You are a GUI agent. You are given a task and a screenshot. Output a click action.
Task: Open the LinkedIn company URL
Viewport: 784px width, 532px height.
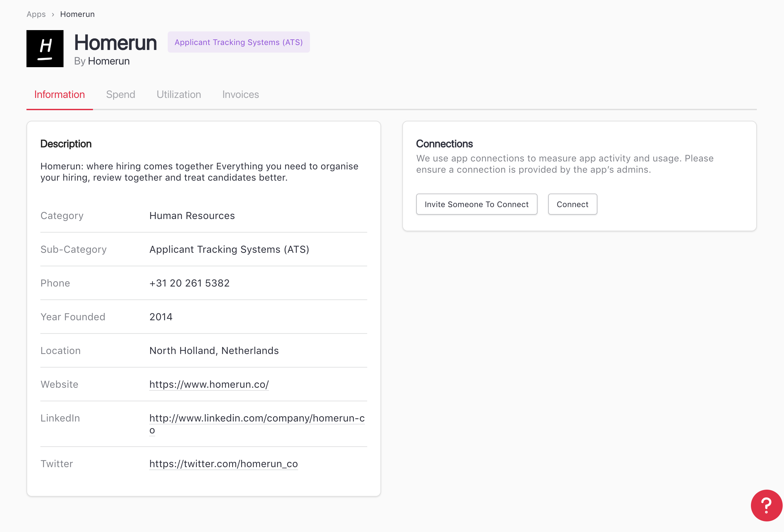256,418
